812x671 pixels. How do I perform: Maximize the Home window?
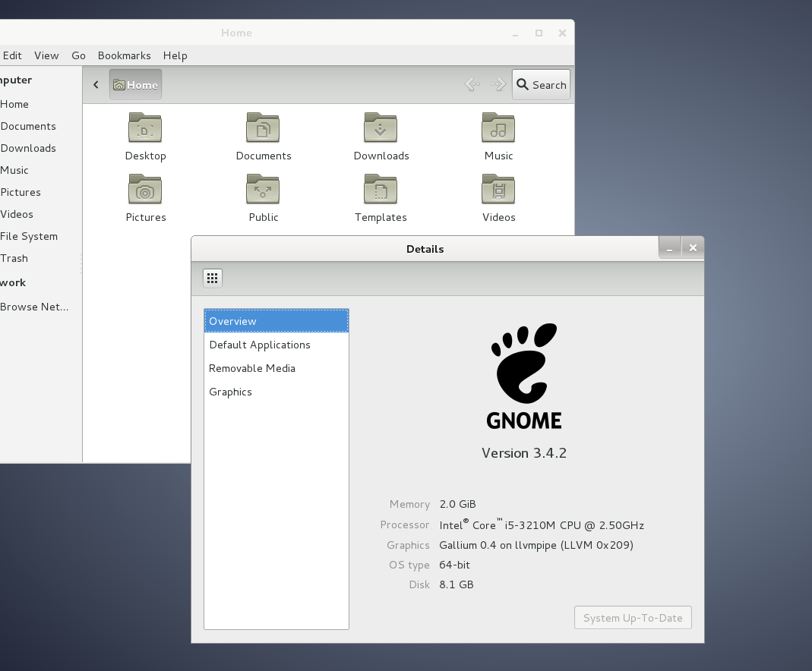point(539,33)
